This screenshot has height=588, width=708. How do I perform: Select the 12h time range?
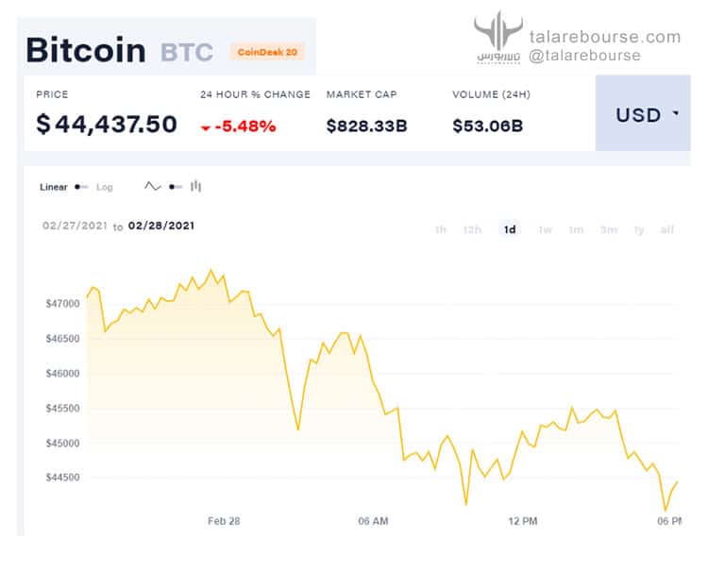[472, 230]
